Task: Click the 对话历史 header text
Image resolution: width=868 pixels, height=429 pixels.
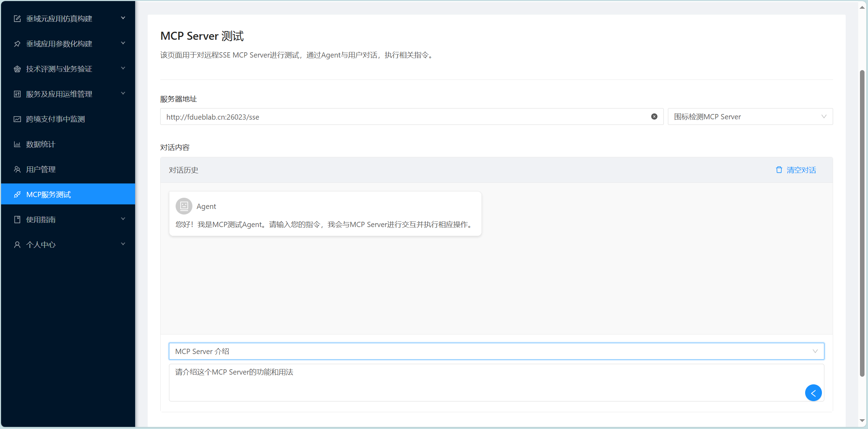Action: point(183,170)
